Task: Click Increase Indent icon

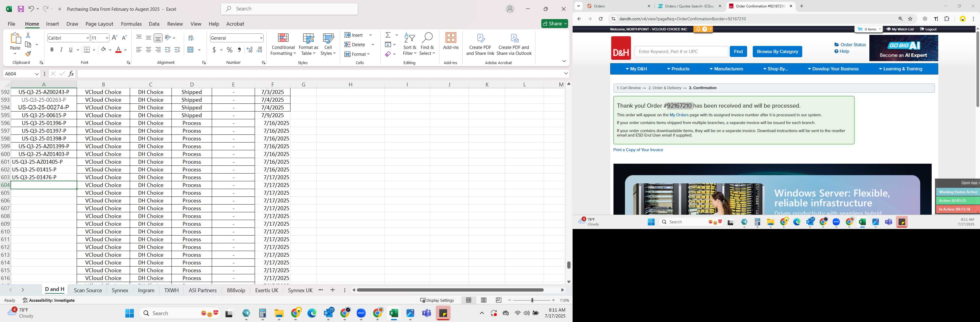Action: 177,49
